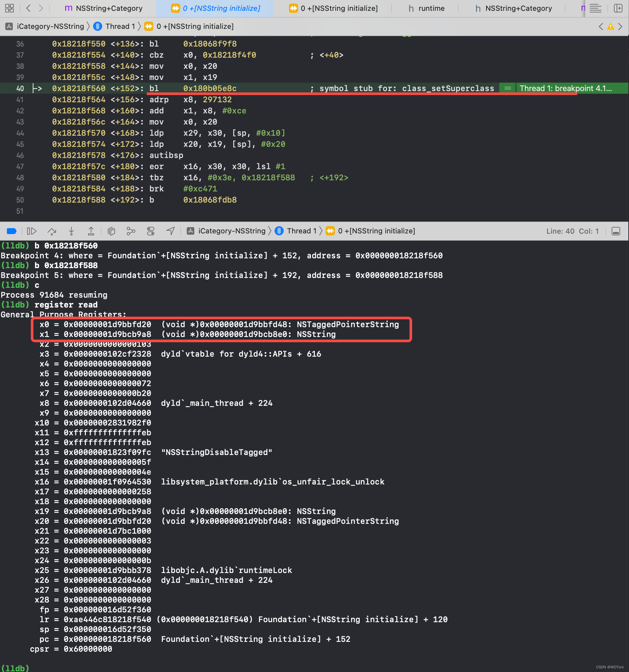The image size is (629, 672).
Task: Go back in editor history
Action: coord(29,8)
